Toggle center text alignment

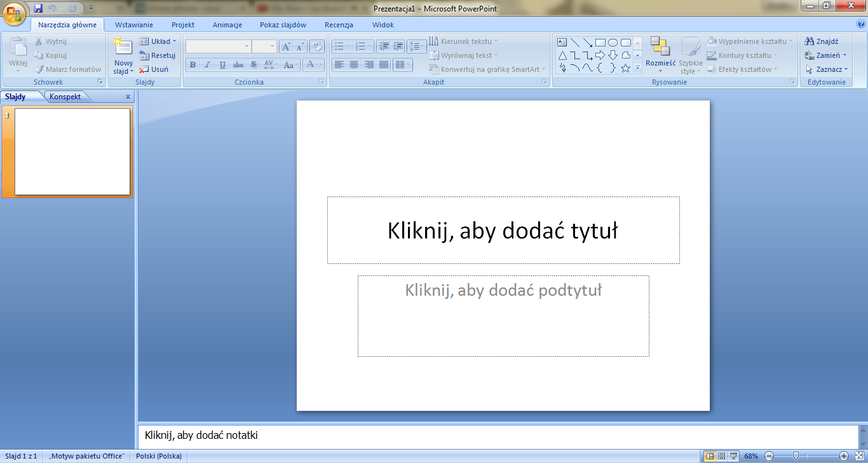pyautogui.click(x=354, y=65)
